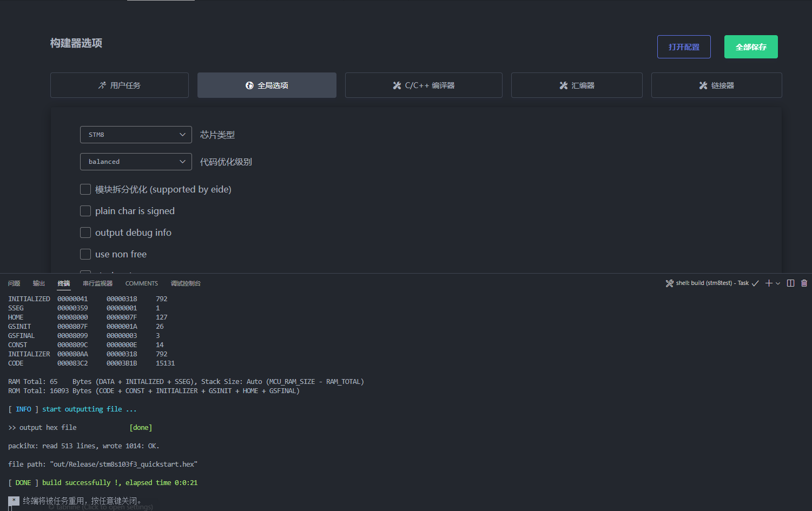
Task: Enable the 模块拆分优化 checkbox
Action: pos(85,189)
